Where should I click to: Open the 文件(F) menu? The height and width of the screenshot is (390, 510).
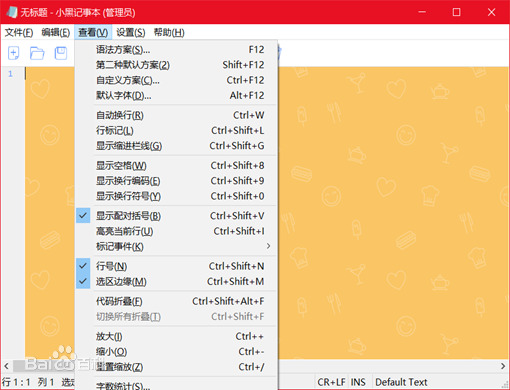pos(19,32)
